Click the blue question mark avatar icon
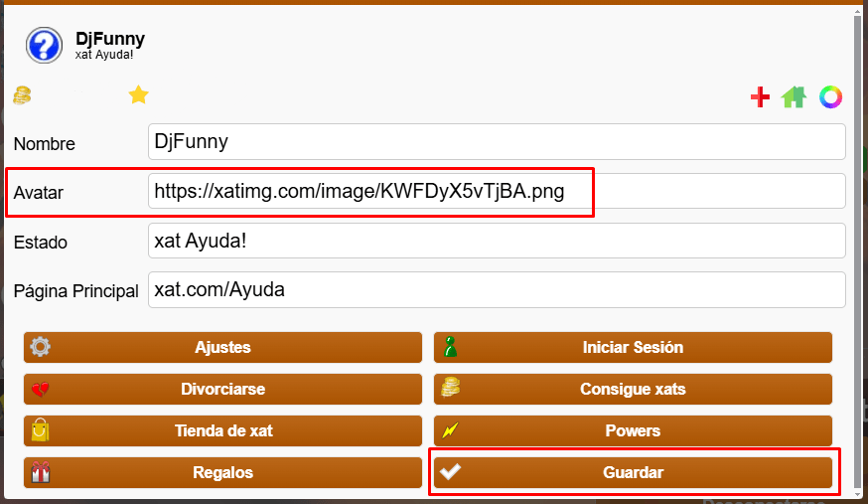868x504 pixels. point(45,45)
